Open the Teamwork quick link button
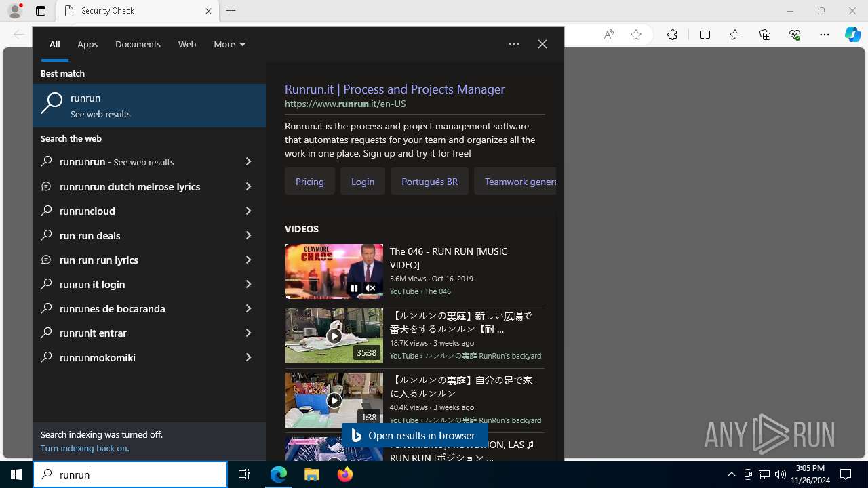 (515, 182)
